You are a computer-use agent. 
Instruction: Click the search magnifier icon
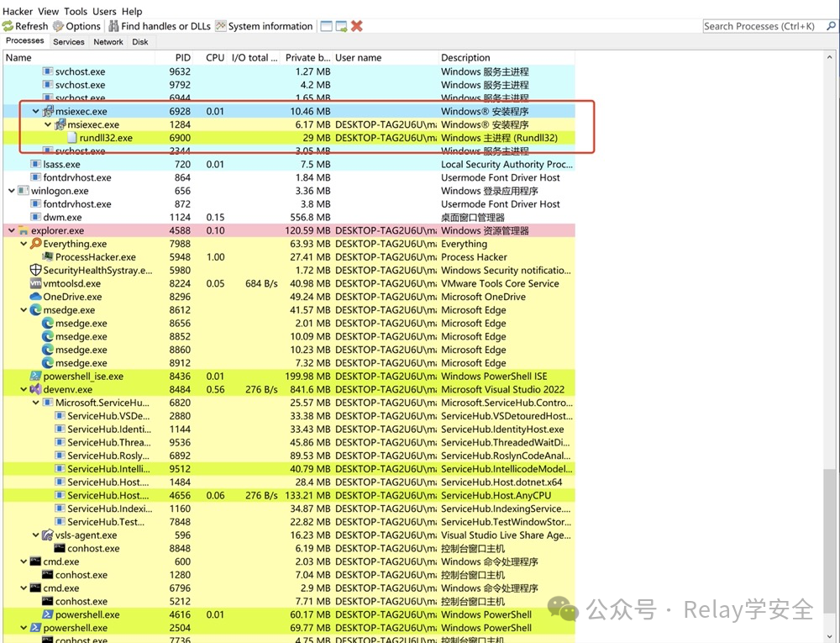831,26
